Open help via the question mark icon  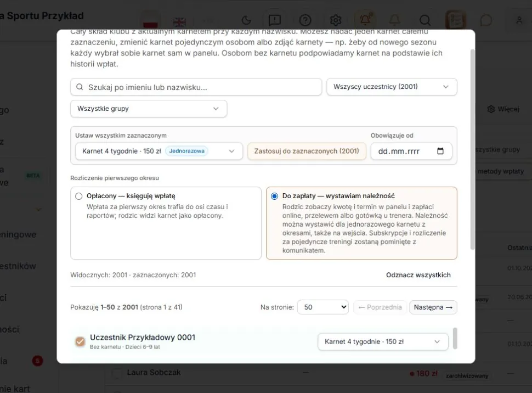(x=305, y=20)
